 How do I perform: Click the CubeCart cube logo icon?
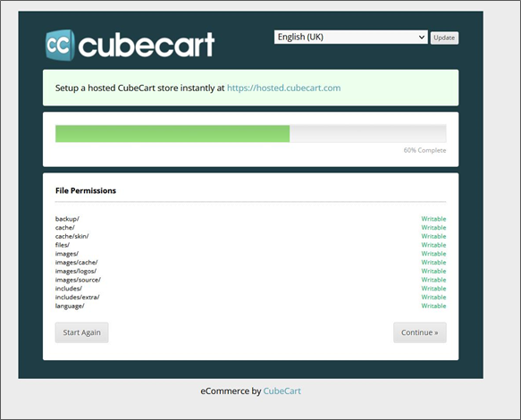click(x=60, y=45)
